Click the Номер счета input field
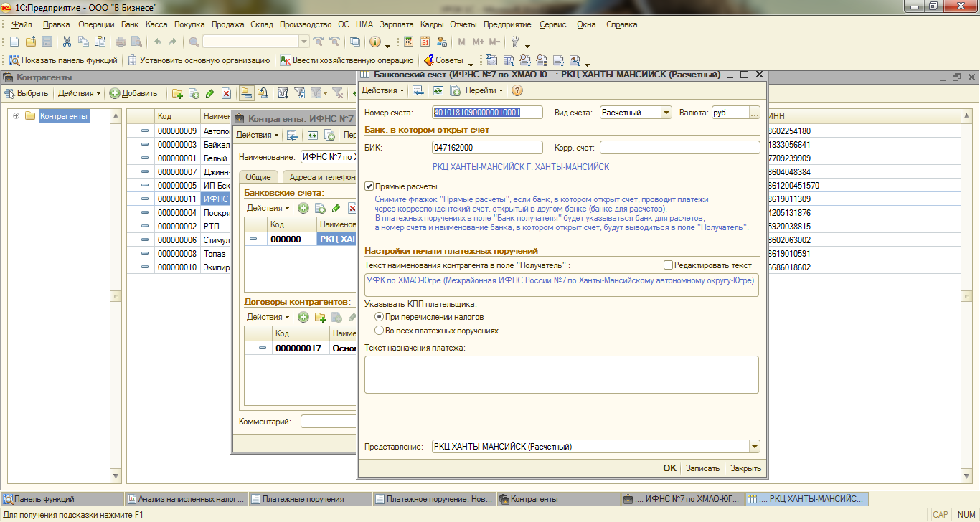This screenshot has width=980, height=522. (488, 112)
